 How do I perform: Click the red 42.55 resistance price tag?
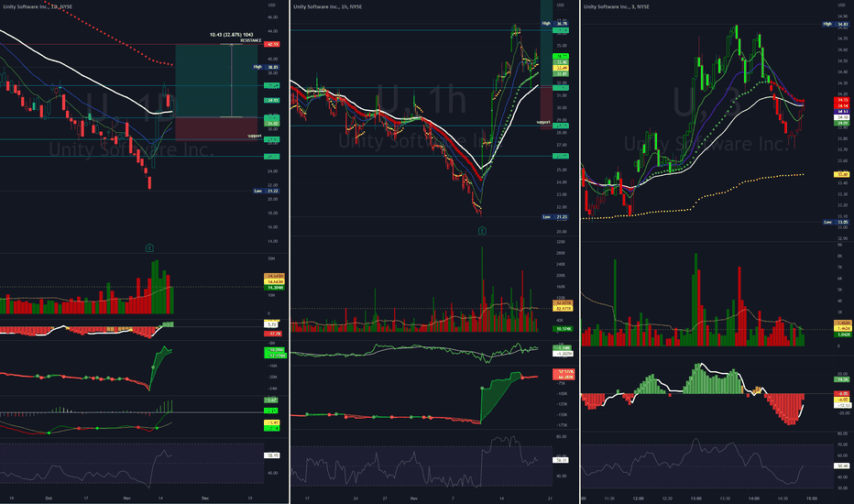tap(272, 44)
